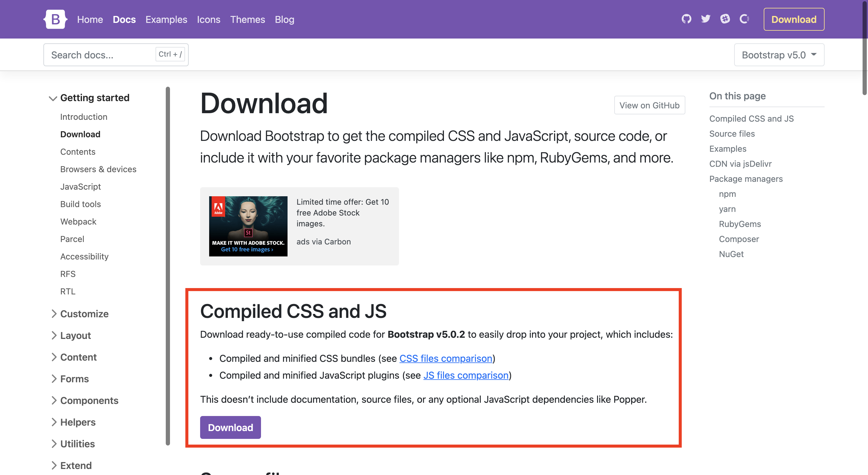Click the Bootstrap logo icon
The image size is (868, 475).
tap(55, 19)
